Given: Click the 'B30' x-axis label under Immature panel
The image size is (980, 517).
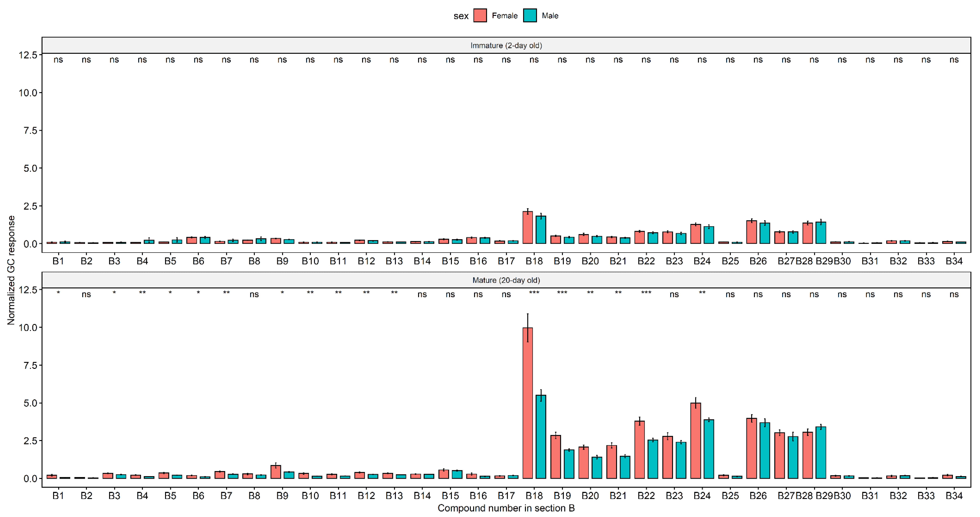Looking at the screenshot, I should pos(842,261).
